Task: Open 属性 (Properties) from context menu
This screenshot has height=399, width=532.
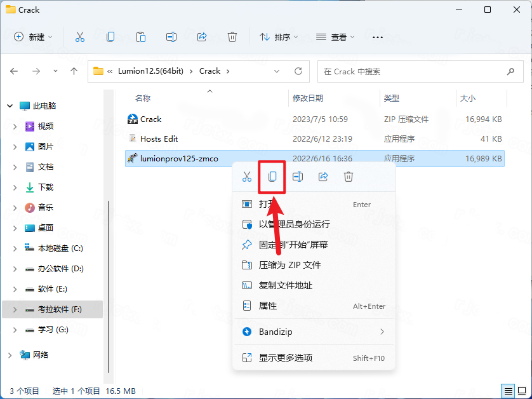Action: 314,306
